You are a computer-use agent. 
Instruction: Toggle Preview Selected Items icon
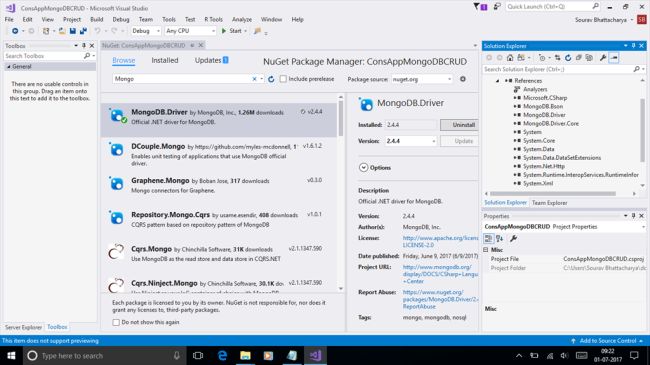614,58
